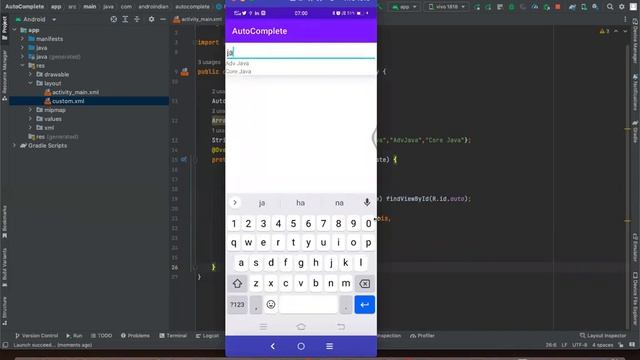Image resolution: width=640 pixels, height=360 pixels.
Task: Collapse the res folder
Action: click(22, 65)
